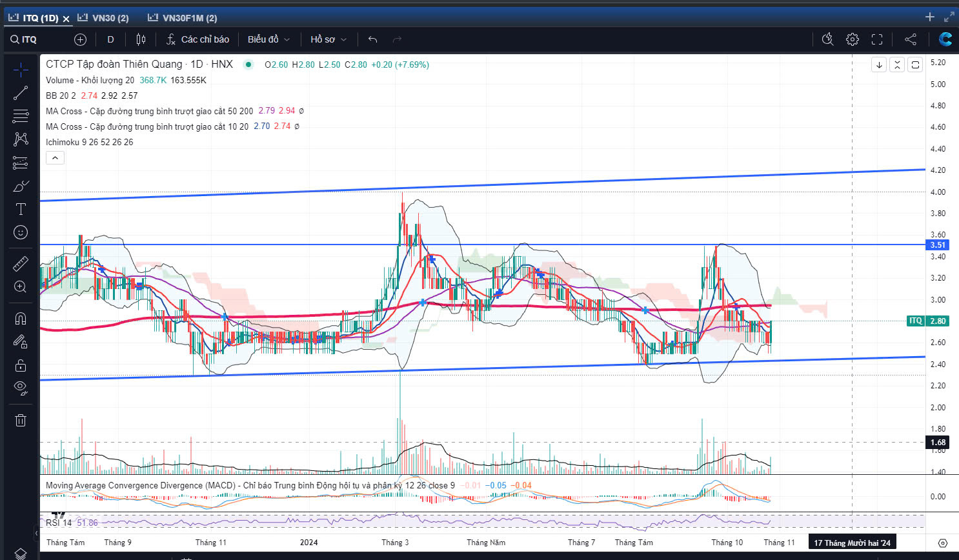Open the ITQ symbol search

(x=24, y=39)
